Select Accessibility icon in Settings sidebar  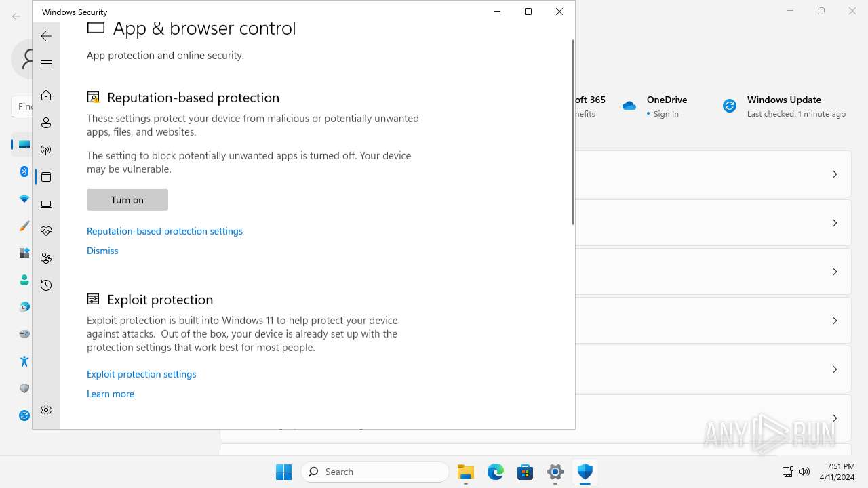point(24,361)
